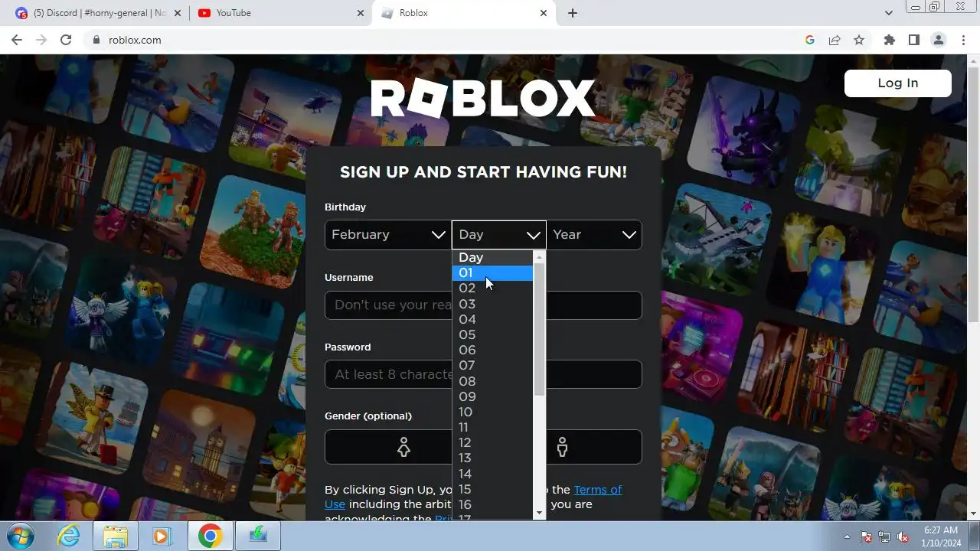Screen dimensions: 980x551
Task: Close the Discord tab
Action: pos(178,13)
